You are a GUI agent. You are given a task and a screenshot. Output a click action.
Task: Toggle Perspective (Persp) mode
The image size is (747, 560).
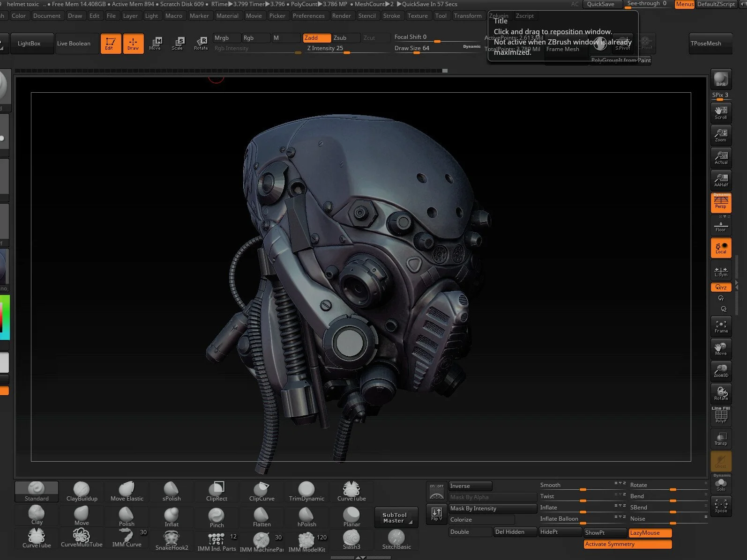[721, 202]
